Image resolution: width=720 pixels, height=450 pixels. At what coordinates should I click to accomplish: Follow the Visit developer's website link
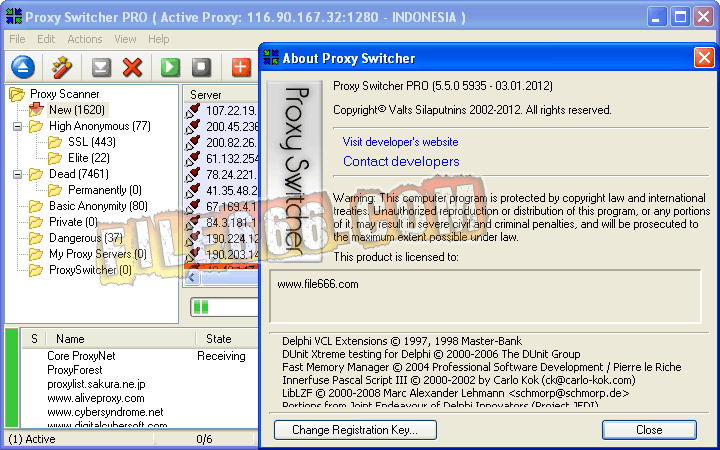[400, 142]
